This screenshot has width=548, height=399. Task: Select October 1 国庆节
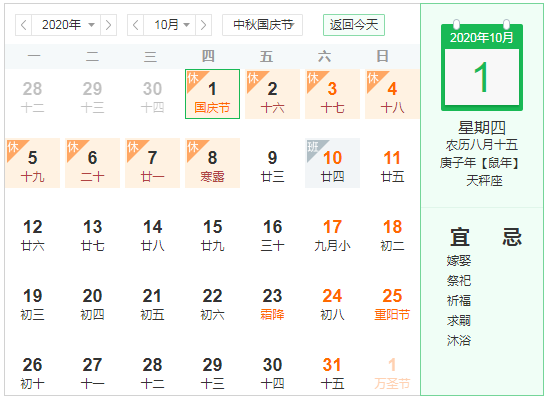point(212,94)
